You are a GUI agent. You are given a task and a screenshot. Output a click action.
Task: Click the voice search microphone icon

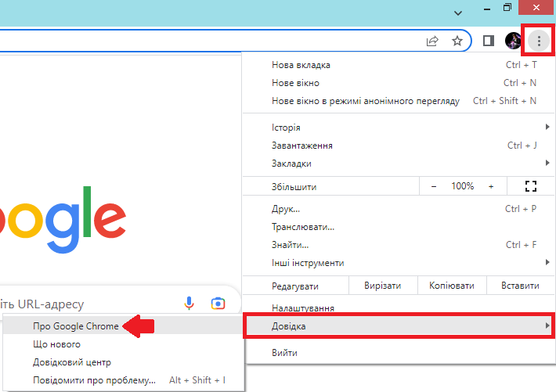click(190, 304)
